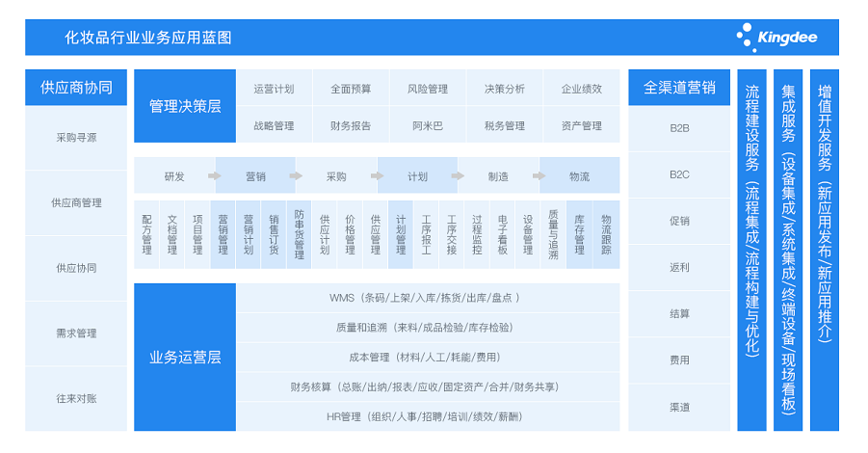Switch to the 采购 process step

click(x=336, y=176)
